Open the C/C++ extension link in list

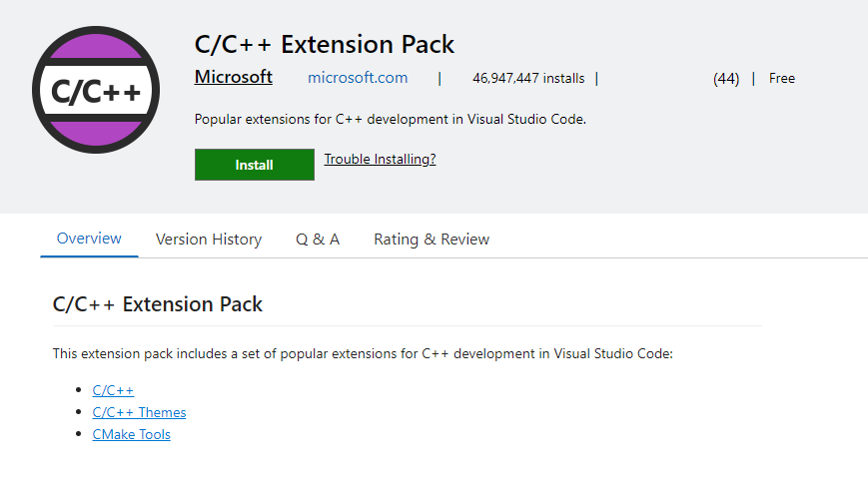pyautogui.click(x=113, y=390)
